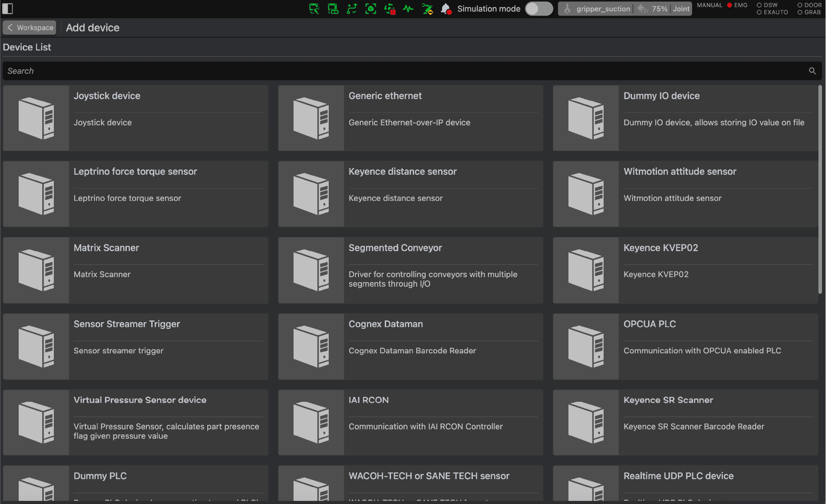The height and width of the screenshot is (504, 826).
Task: Open the green waveform monitor icon
Action: (x=408, y=9)
